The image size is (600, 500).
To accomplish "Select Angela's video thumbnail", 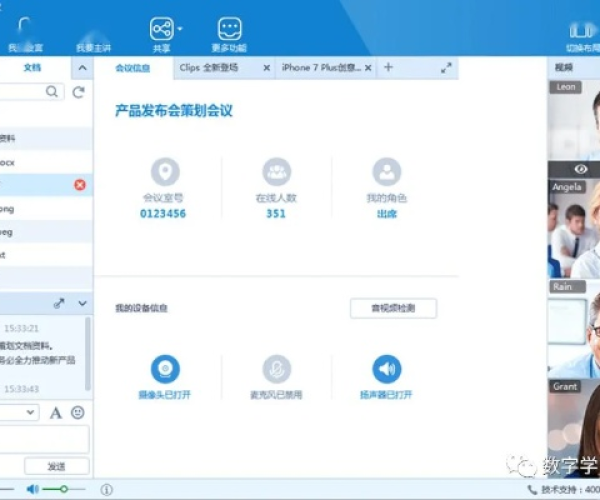I will pyautogui.click(x=574, y=228).
